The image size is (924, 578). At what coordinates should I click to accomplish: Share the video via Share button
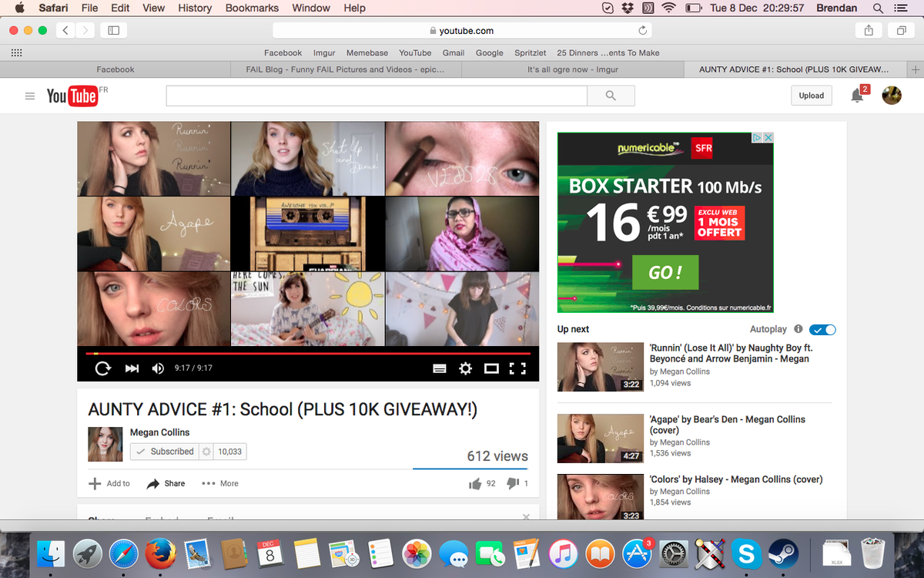coord(166,484)
